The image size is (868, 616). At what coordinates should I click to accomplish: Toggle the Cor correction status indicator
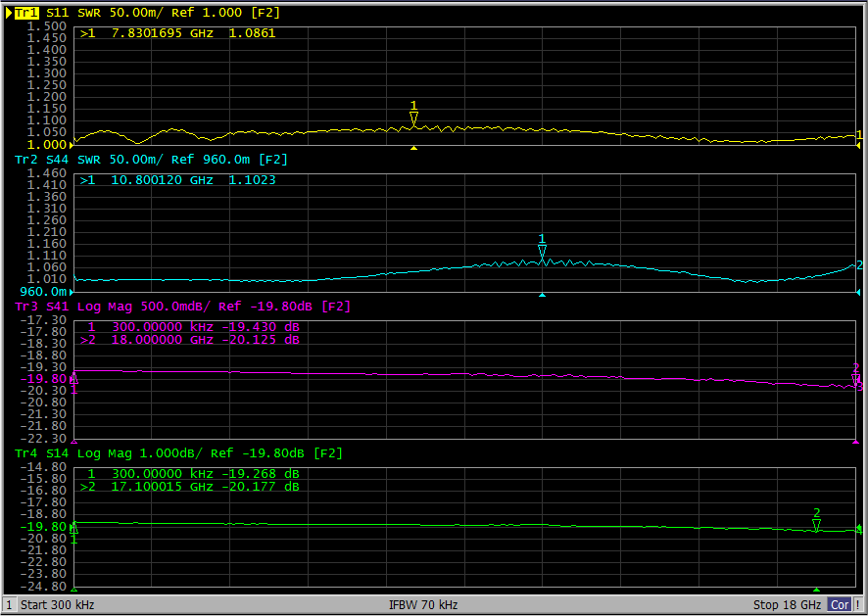pos(840,605)
